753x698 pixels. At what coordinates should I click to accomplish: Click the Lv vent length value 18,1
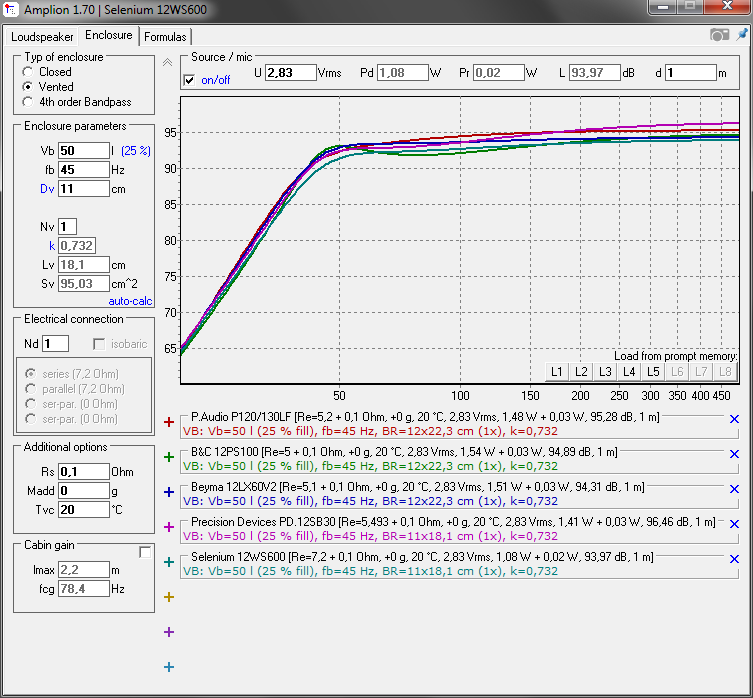pyautogui.click(x=84, y=265)
